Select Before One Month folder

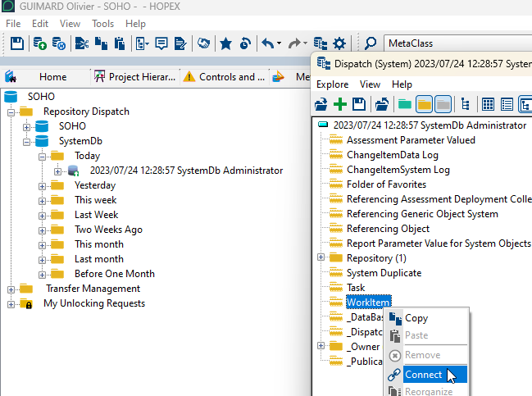coord(115,274)
